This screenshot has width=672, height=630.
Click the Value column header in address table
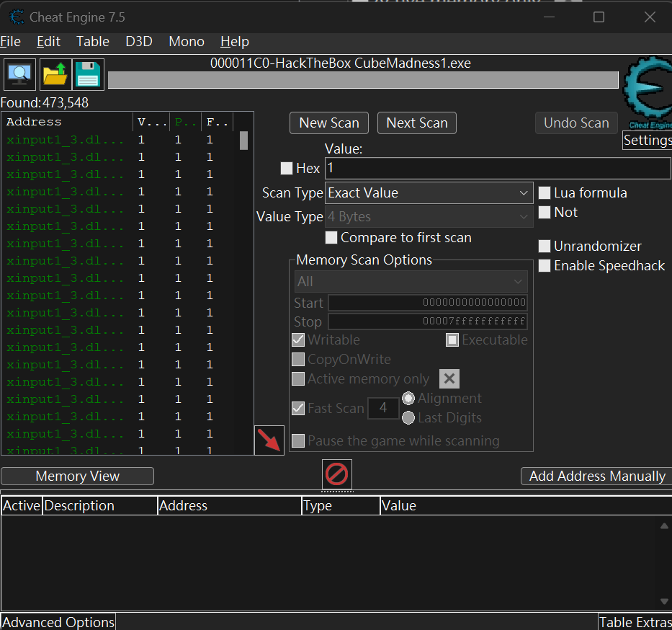point(527,505)
